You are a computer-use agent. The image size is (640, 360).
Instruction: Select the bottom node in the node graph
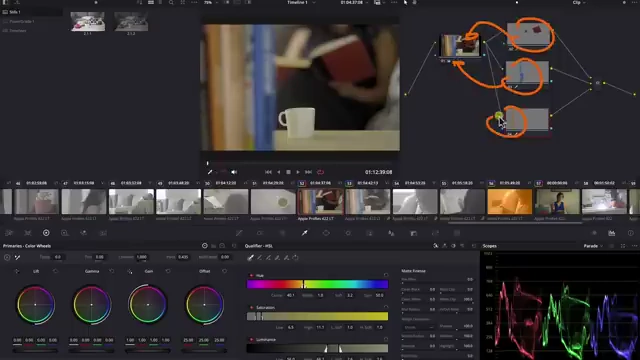527,119
